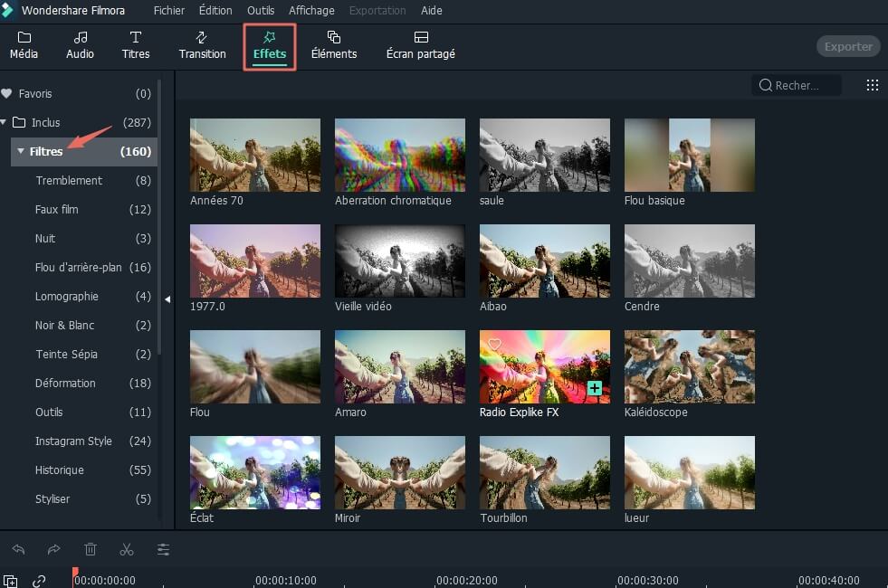Click the Redo icon in the toolbar
The width and height of the screenshot is (888, 588).
pyautogui.click(x=53, y=549)
